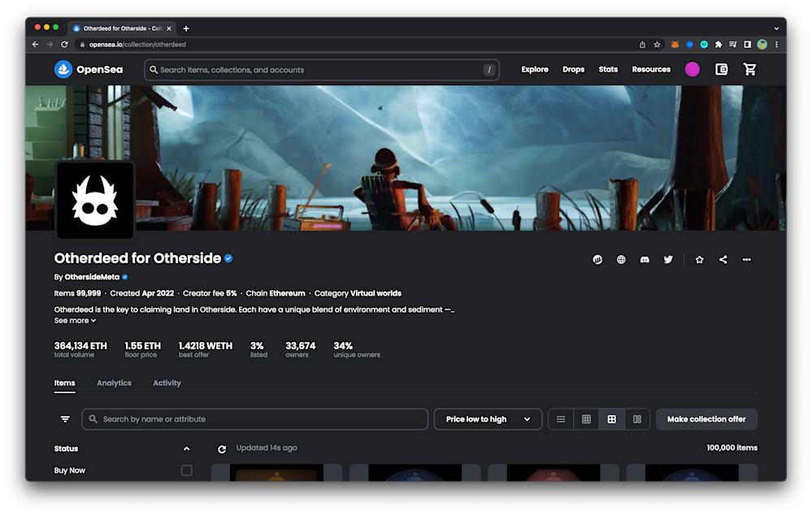
Task: Open the tab search chevron in the tab strip
Action: [x=775, y=28]
